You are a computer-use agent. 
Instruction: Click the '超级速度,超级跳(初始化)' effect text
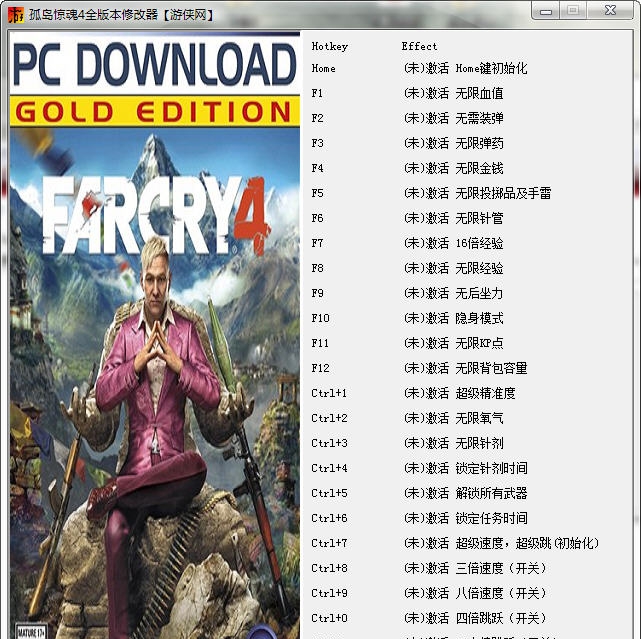click(527, 543)
